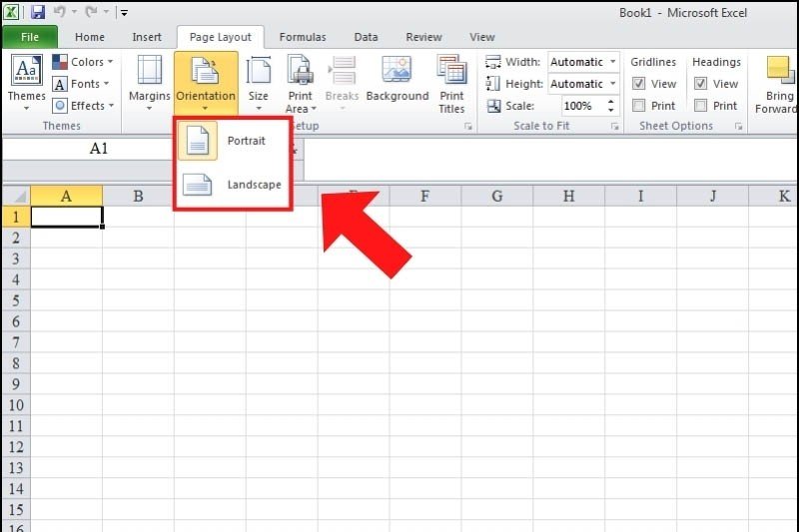Viewport: 799px width, 532px height.
Task: Switch to the Formulas tab
Action: (302, 37)
